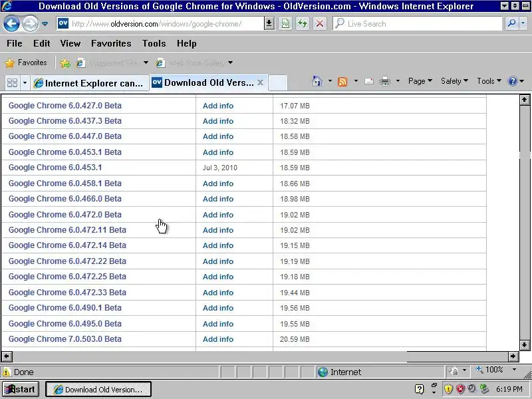
Task: Click the Stop loading icon
Action: [x=320, y=24]
